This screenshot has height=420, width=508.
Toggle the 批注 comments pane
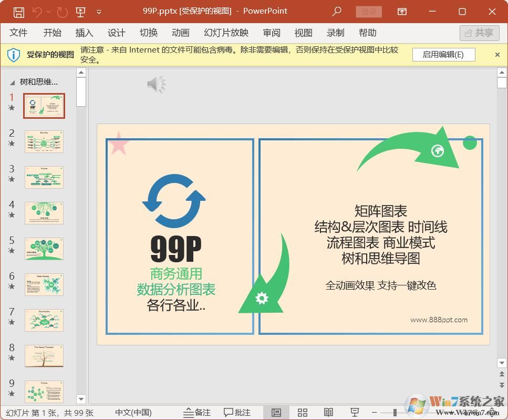(237, 413)
